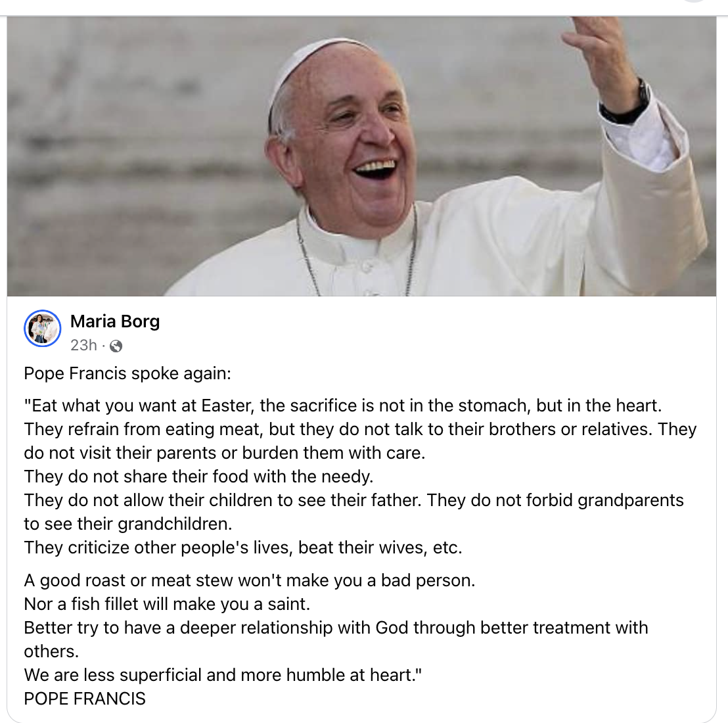Open the Pope Francis photo
The image size is (728, 723).
pyautogui.click(x=361, y=156)
